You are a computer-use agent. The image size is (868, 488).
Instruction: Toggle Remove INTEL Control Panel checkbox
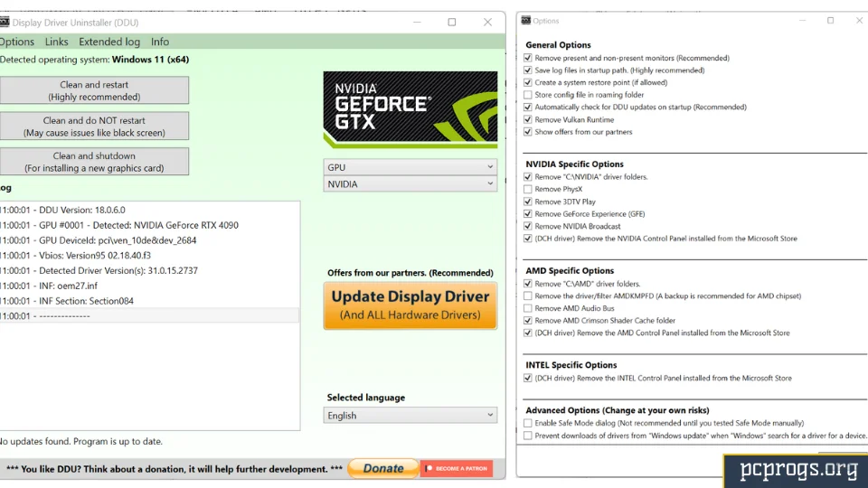point(527,379)
